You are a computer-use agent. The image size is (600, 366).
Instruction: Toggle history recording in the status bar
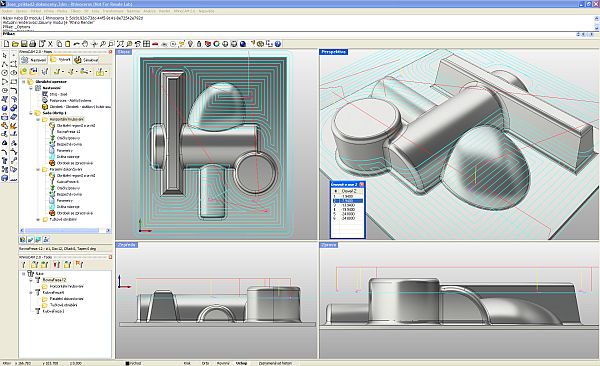pos(276,363)
